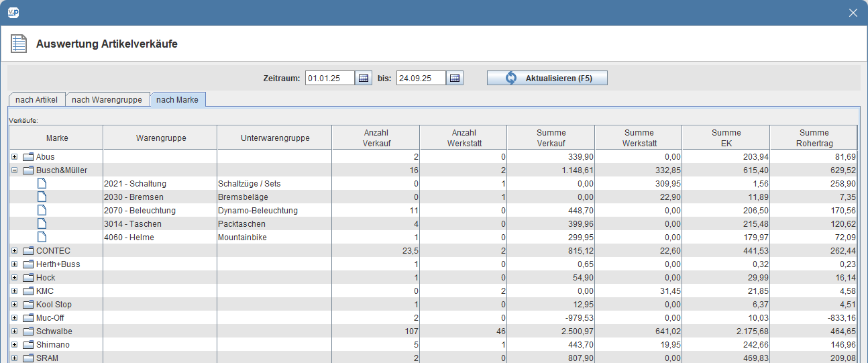Image resolution: width=868 pixels, height=363 pixels.
Task: Select the Schaltzüge / Sets cell
Action: click(x=274, y=183)
